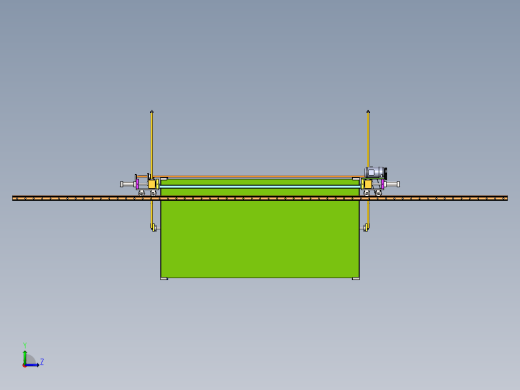
Task: Click the right yellow vertical rod
Action: pos(368,138)
